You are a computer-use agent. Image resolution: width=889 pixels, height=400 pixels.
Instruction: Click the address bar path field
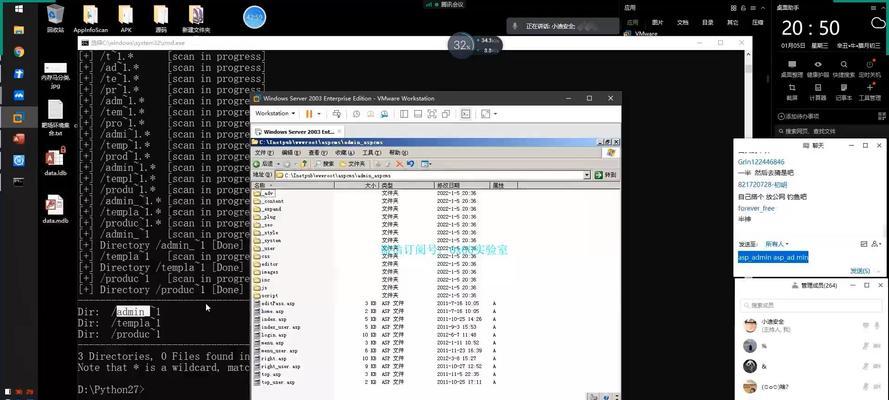(x=433, y=175)
